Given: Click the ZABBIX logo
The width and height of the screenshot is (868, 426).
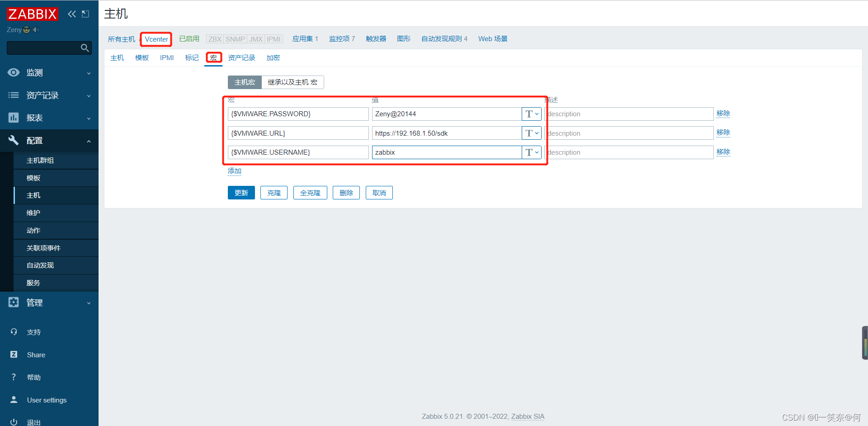Looking at the screenshot, I should click(x=33, y=14).
